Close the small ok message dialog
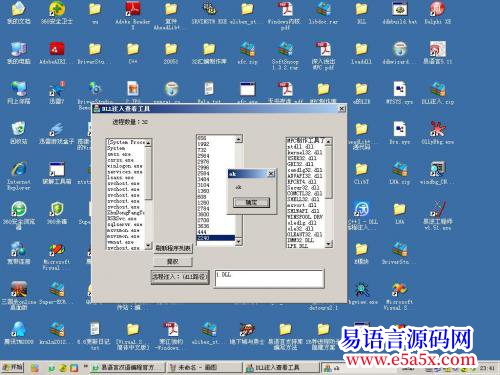Image resolution: width=500 pixels, height=375 pixels. coord(271,174)
